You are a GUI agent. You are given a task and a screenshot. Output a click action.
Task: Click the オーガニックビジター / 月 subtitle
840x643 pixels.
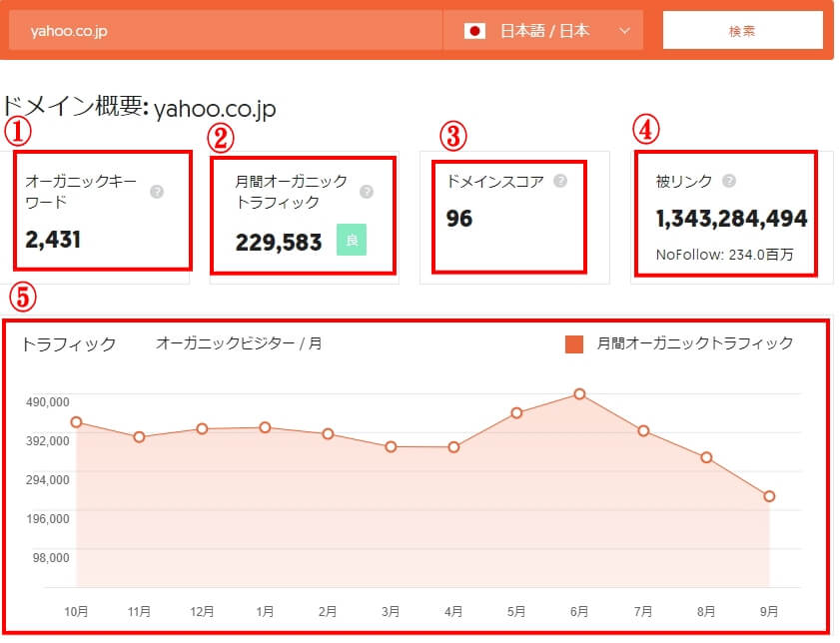[x=239, y=343]
